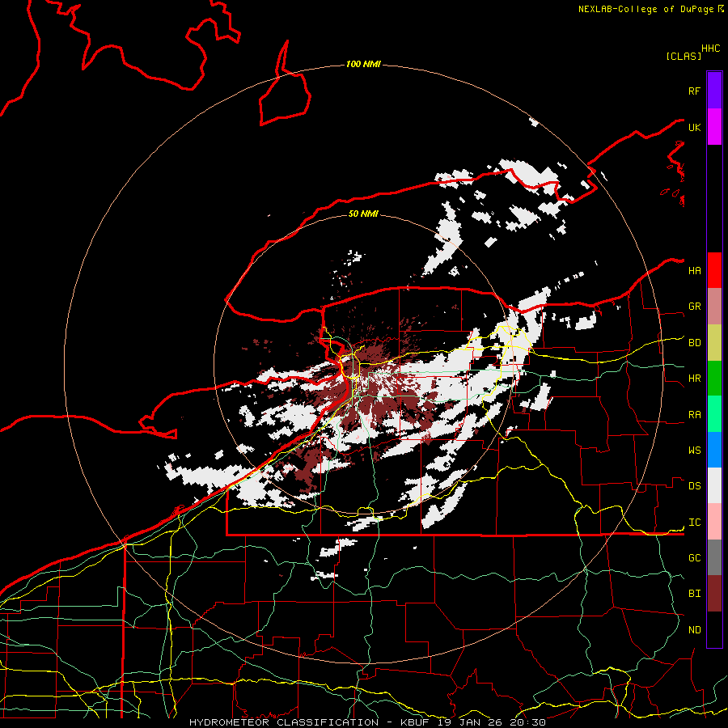The width and height of the screenshot is (728, 728).
Task: Click the HHC product label
Action: 710,49
